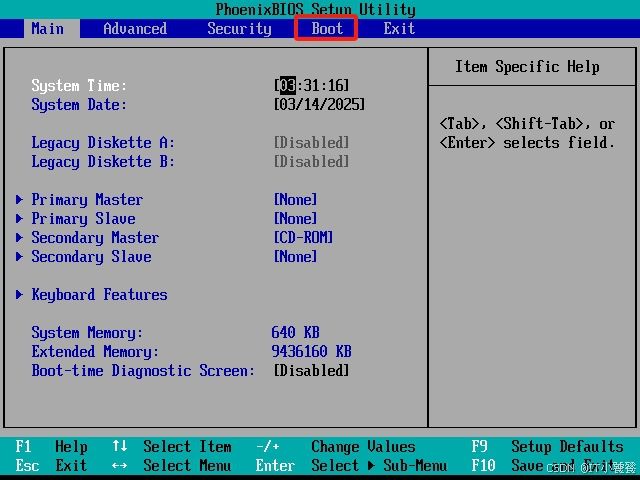The width and height of the screenshot is (640, 480).
Task: Click Extended Memory 9436160 KB value
Action: pos(311,351)
